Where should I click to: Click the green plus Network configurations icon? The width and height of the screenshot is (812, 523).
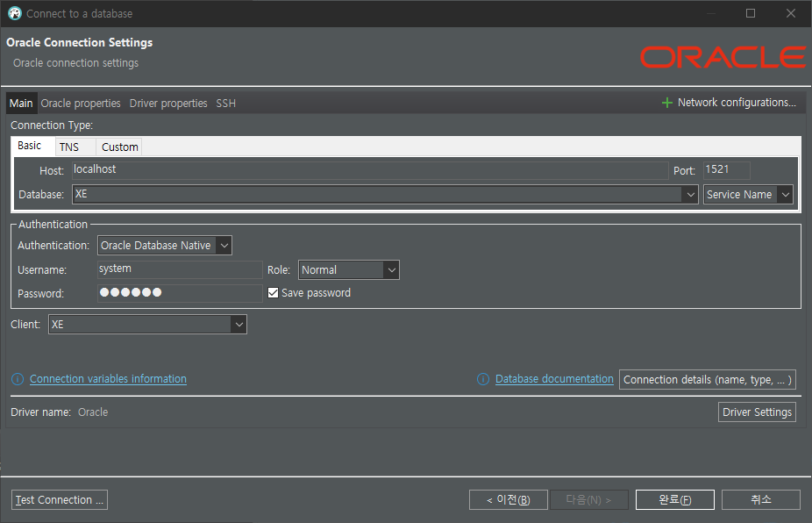[x=667, y=103]
